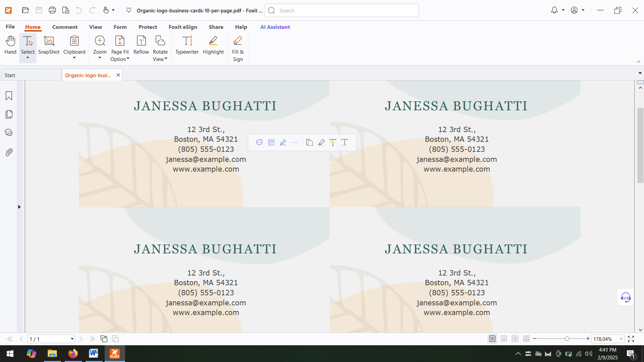Click the floating AI assistant button
The image size is (644, 362).
coord(626,298)
